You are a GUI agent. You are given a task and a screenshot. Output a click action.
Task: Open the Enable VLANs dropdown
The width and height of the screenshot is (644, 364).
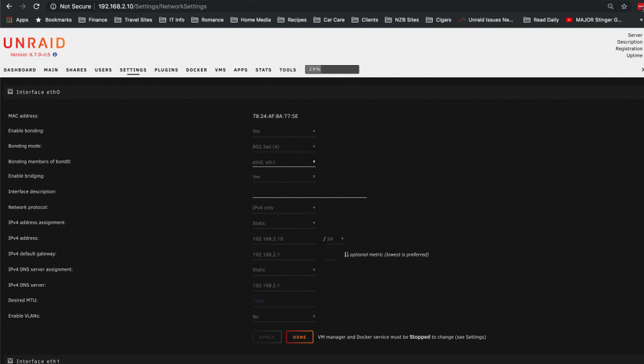(284, 316)
